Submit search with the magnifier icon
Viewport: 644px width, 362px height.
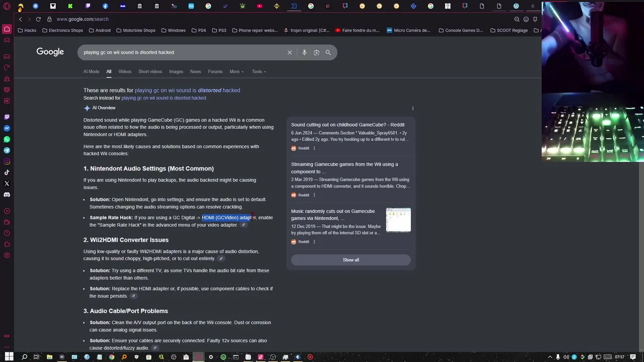click(x=328, y=52)
